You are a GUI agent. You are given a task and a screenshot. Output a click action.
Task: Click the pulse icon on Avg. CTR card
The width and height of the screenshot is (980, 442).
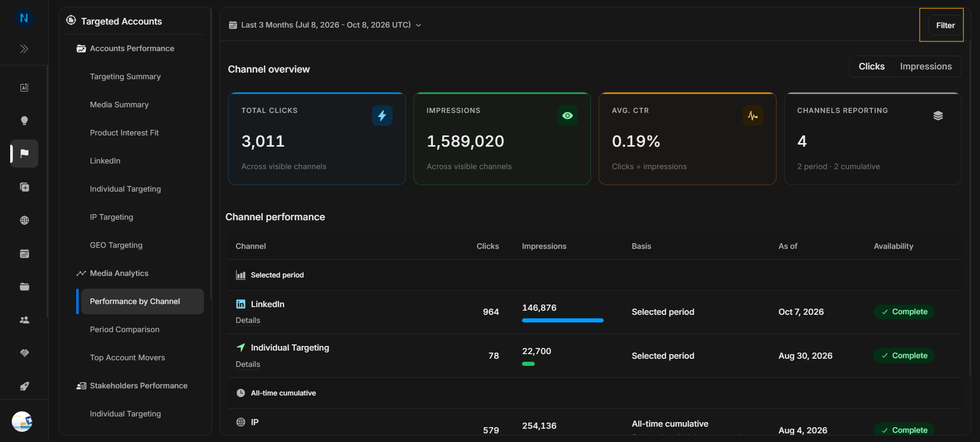tap(753, 115)
